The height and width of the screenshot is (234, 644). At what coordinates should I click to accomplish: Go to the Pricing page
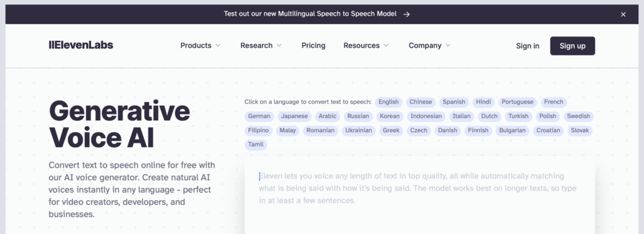[313, 45]
